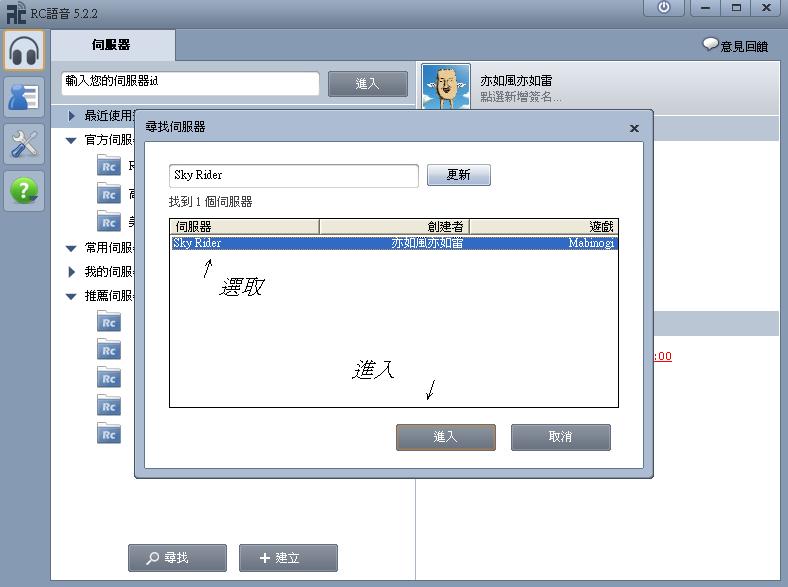788x587 pixels.
Task: Select fifth Rc folder under recommended servers
Action: coord(109,434)
